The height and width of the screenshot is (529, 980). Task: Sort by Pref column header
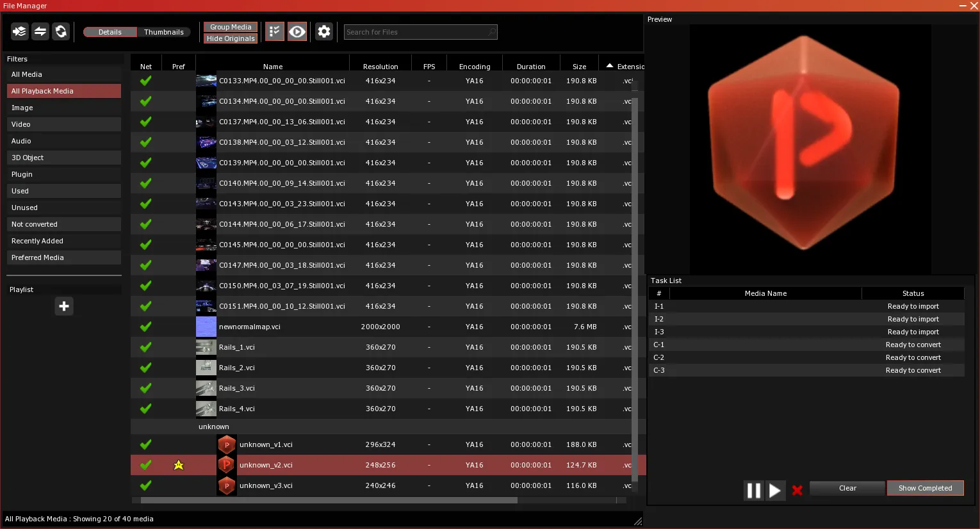click(179, 67)
